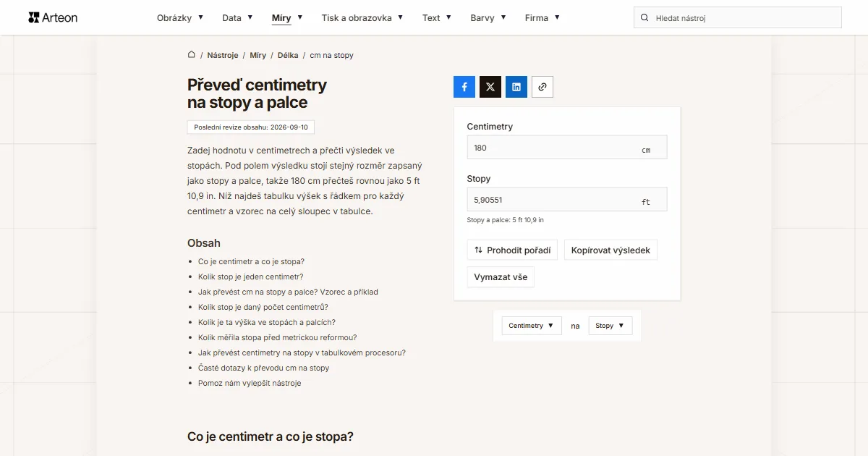Click the search magnifier icon

click(x=644, y=18)
